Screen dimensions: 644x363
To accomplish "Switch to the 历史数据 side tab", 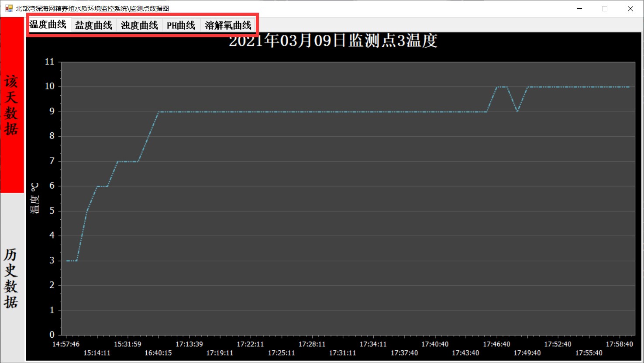I will point(12,278).
